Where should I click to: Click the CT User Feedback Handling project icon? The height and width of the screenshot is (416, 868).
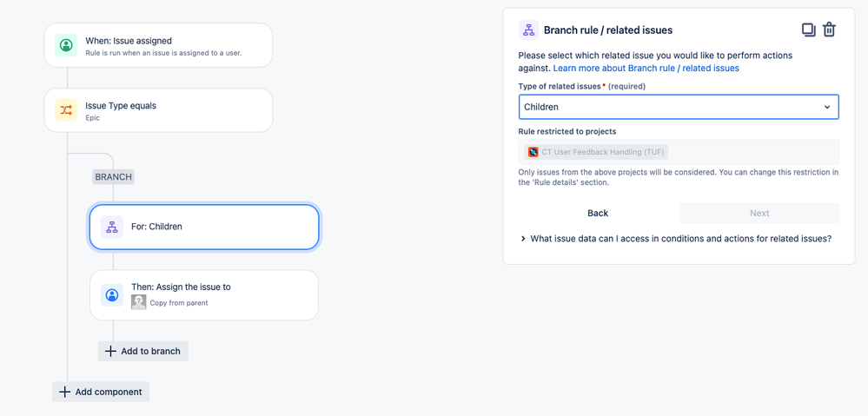point(533,152)
